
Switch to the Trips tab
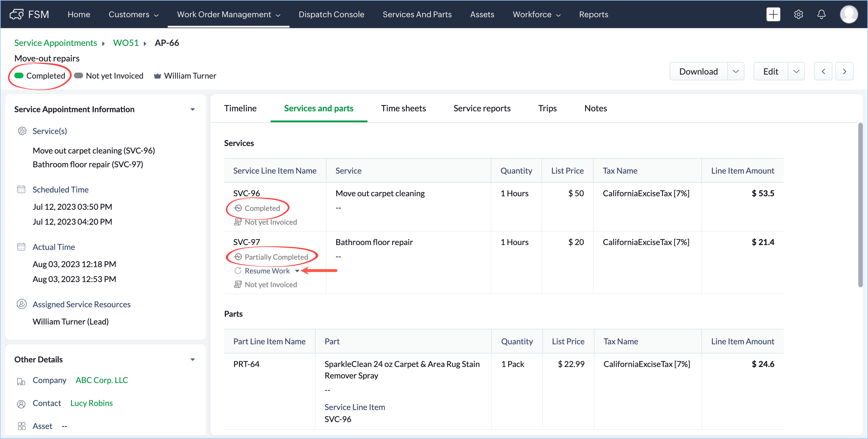[x=547, y=108]
